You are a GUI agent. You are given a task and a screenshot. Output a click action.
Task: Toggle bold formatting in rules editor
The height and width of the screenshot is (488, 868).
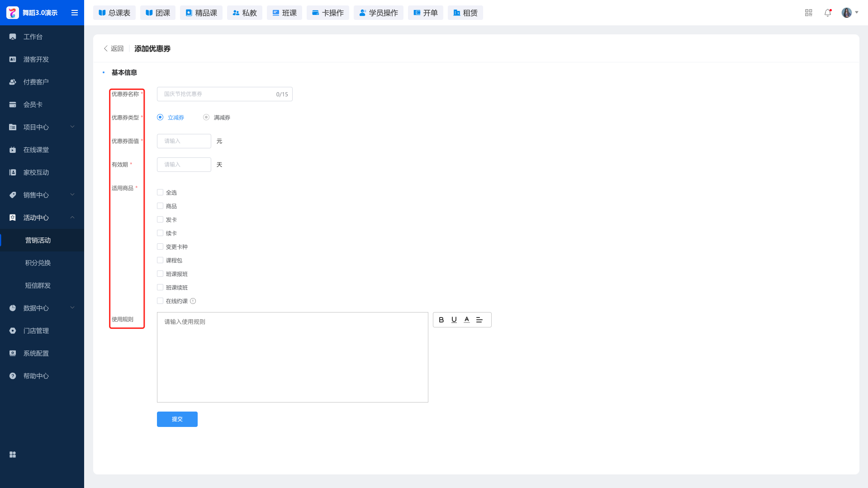click(x=441, y=320)
